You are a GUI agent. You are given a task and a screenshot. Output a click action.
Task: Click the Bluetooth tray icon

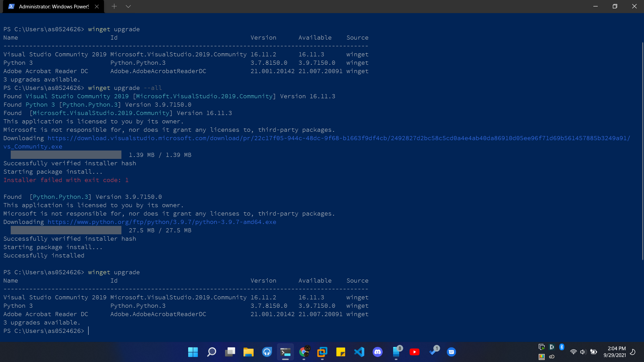(x=562, y=347)
